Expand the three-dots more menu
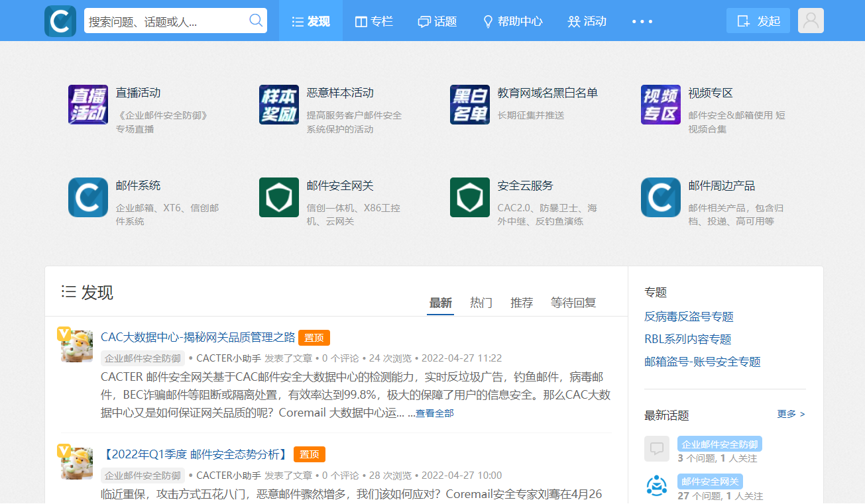This screenshot has height=504, width=865. tap(642, 22)
